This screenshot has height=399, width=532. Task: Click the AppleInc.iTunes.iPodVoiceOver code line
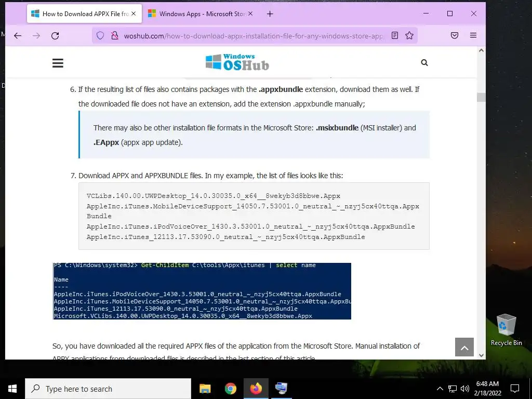click(x=250, y=227)
